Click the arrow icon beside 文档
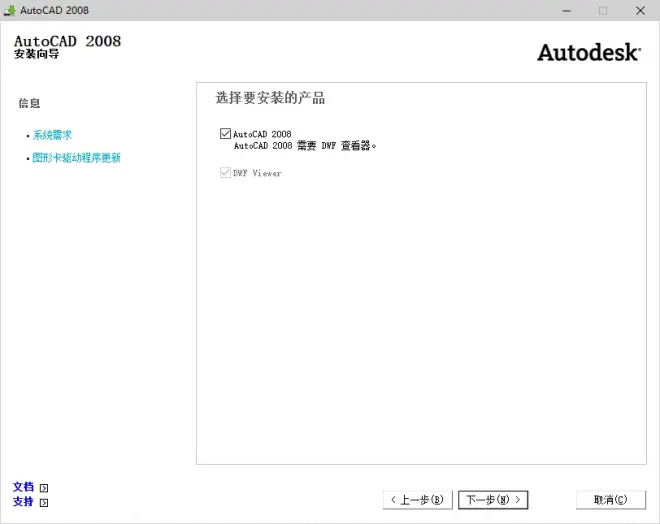The image size is (660, 524). click(44, 488)
